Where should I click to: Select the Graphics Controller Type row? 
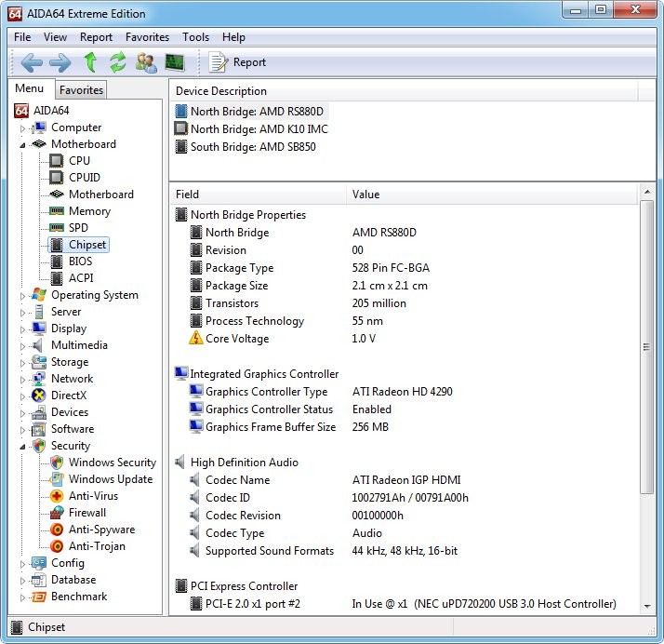[x=405, y=392]
